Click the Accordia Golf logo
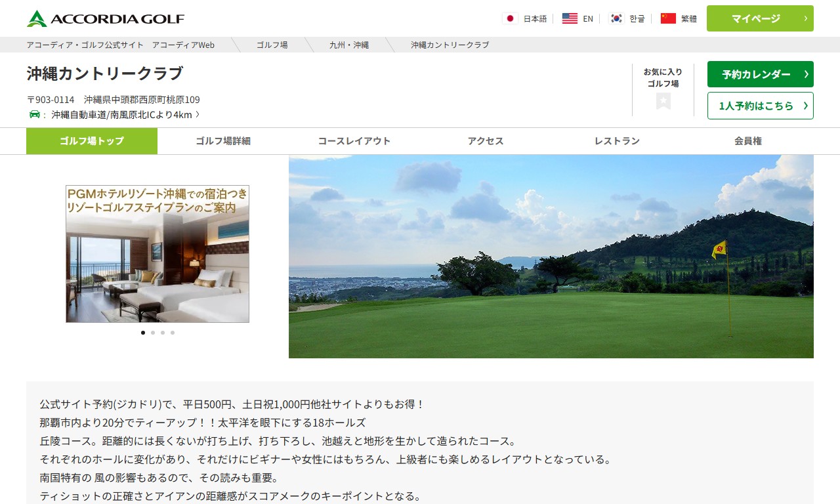 pyautogui.click(x=106, y=18)
